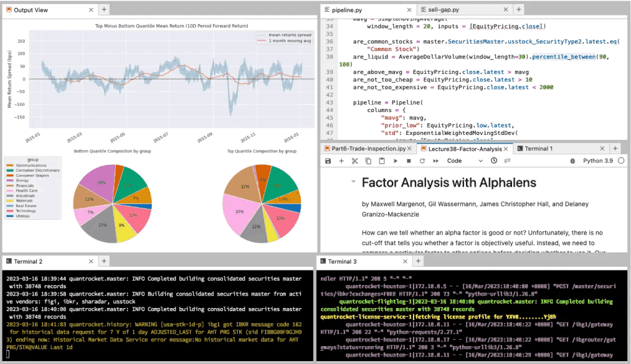Click the notebook author byline paragraph
Screen dimensions: 631x364
click(x=475, y=209)
